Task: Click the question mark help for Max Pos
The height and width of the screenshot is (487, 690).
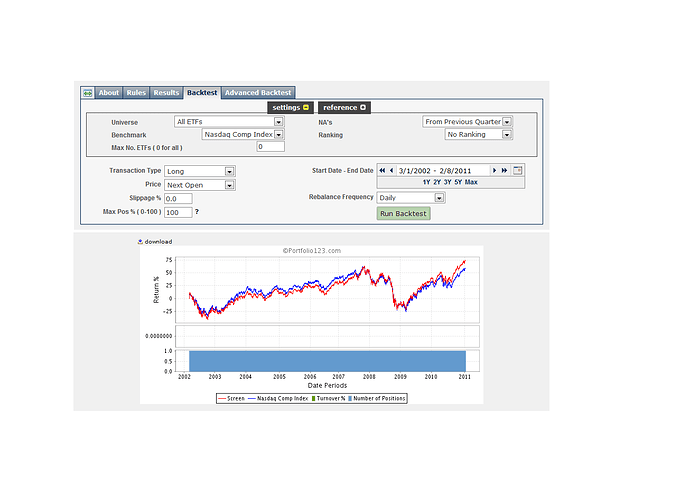Action: point(197,212)
